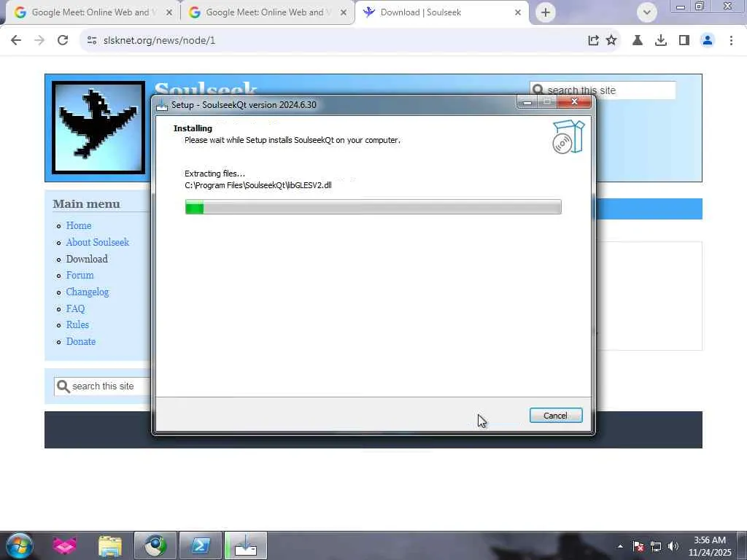Viewport: 747px width, 560px height.
Task: Click the header search this site field
Action: click(x=603, y=90)
